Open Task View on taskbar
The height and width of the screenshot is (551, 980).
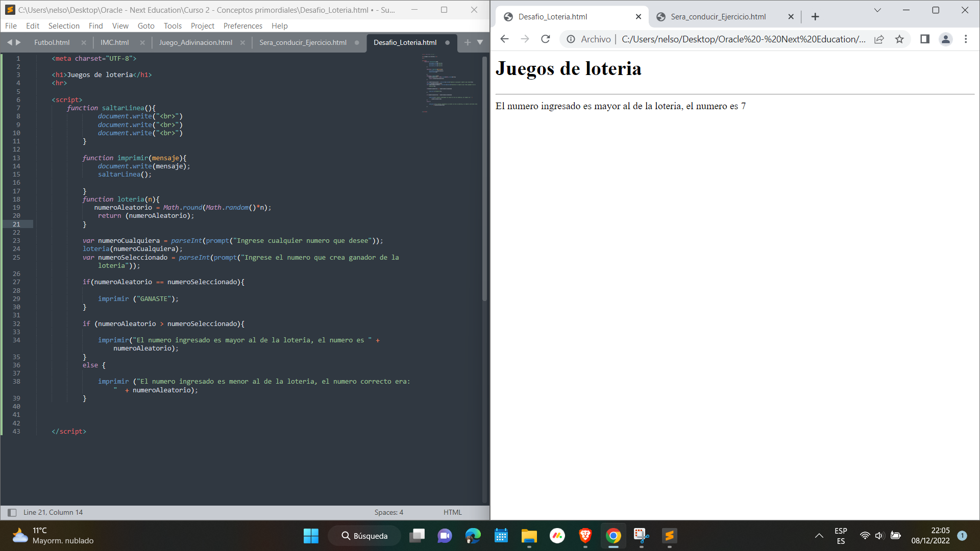tap(417, 536)
